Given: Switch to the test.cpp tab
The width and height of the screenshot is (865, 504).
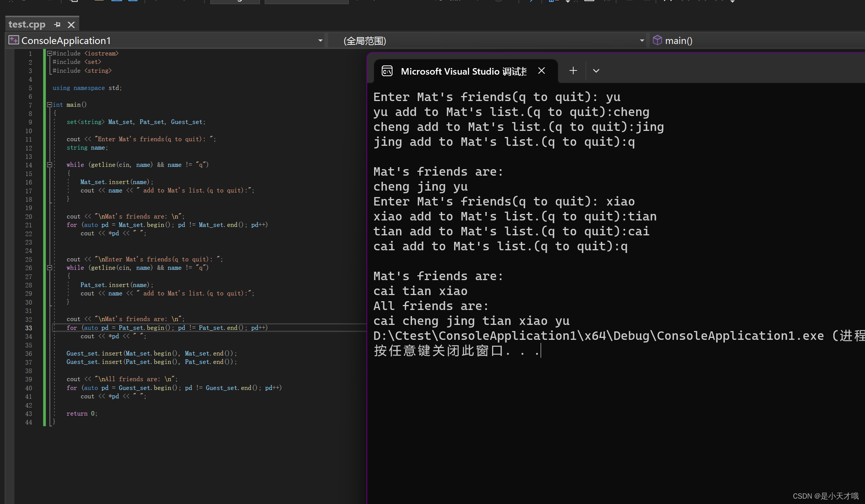Looking at the screenshot, I should point(26,24).
